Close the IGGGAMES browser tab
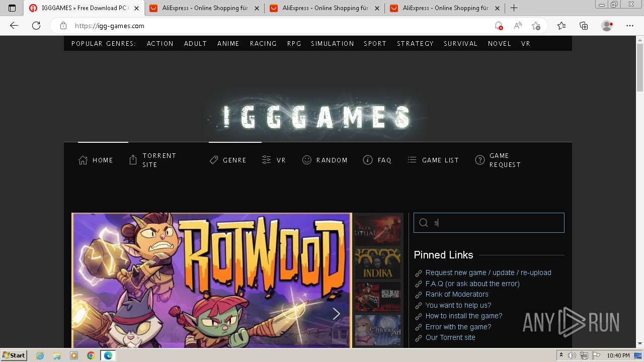This screenshot has height=362, width=644. tap(136, 8)
